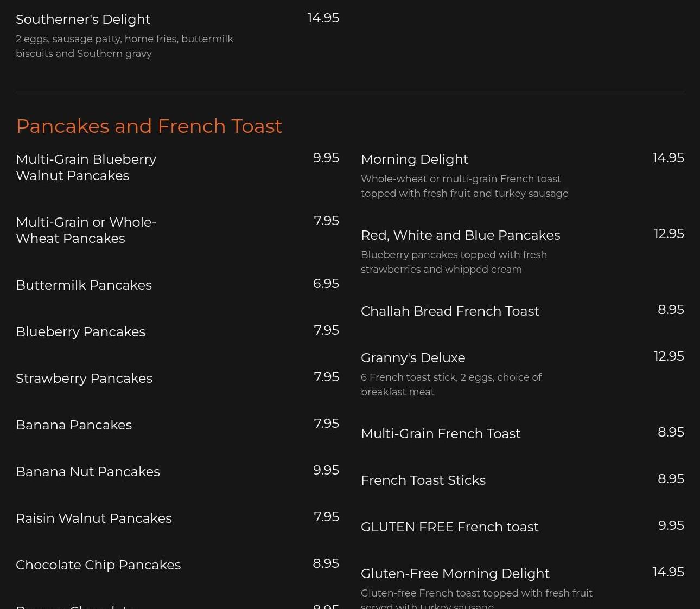Choose Strawberry Pancakes from the menu
Screen dimensions: 700x609
(84, 378)
